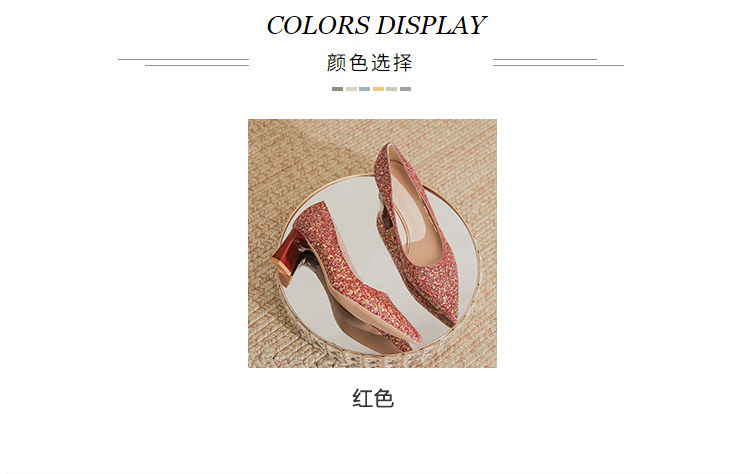
Task: Click the COLORS DISPLAY heading
Action: [376, 25]
